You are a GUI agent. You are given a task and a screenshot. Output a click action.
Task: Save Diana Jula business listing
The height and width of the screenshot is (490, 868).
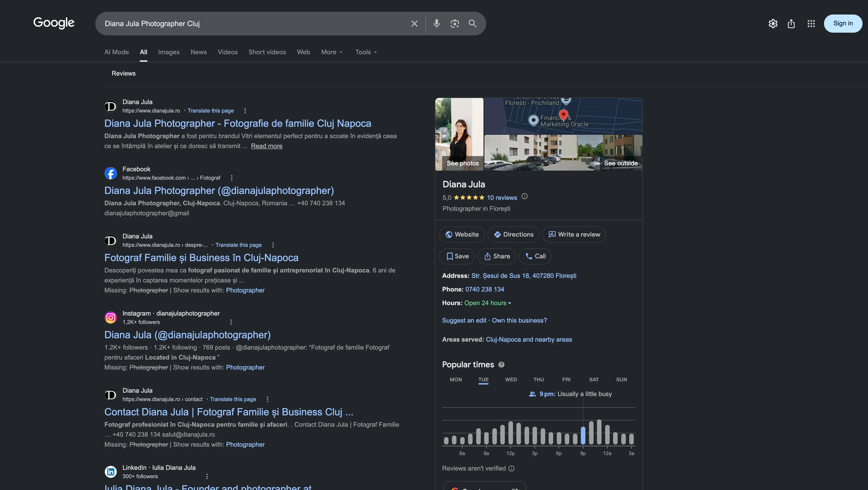[456, 256]
